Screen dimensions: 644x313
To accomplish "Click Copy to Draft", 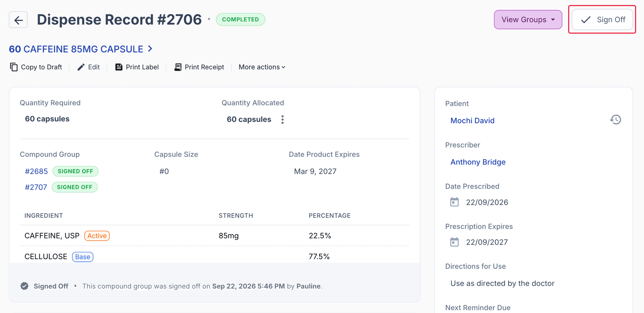I will tap(36, 67).
